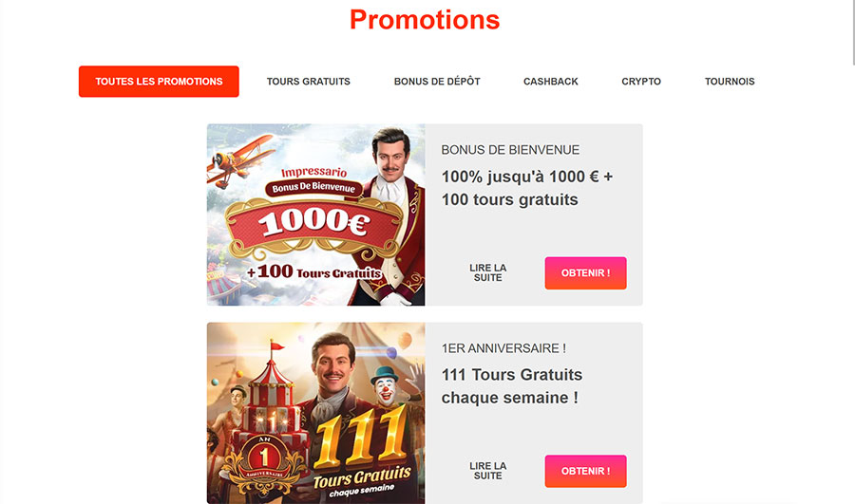Open the Bonus de dépôt tab
Viewport: 855px width, 504px height.
click(x=437, y=82)
